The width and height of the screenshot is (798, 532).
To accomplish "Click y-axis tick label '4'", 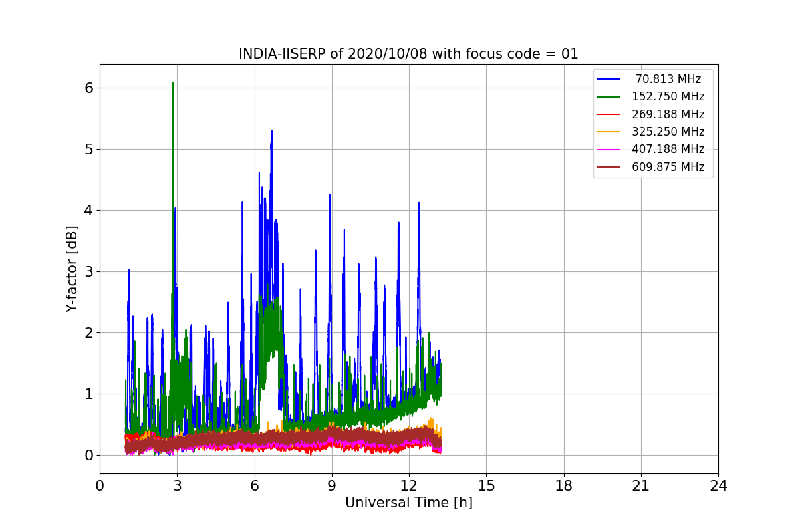I will pos(89,210).
